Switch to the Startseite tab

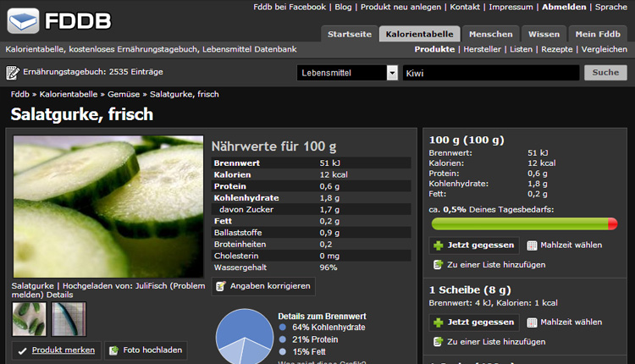[350, 34]
